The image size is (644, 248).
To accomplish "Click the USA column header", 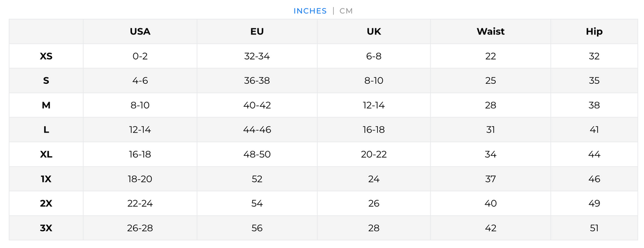I will [x=140, y=32].
